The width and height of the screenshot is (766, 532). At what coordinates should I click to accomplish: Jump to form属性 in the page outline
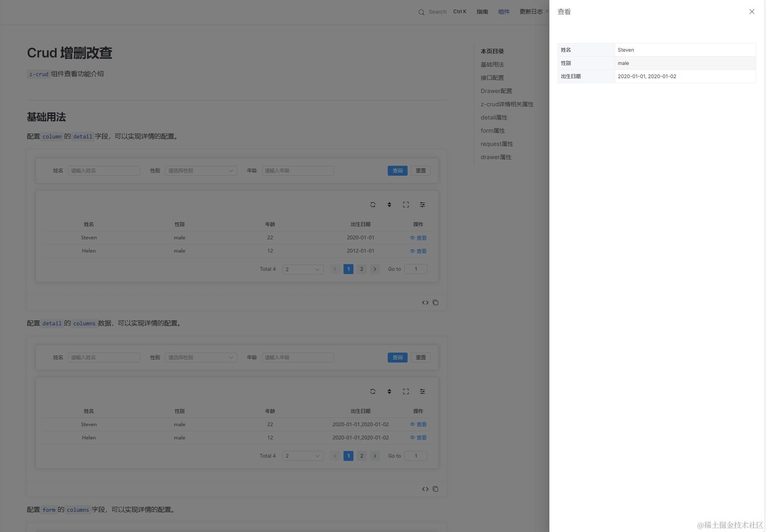(493, 131)
